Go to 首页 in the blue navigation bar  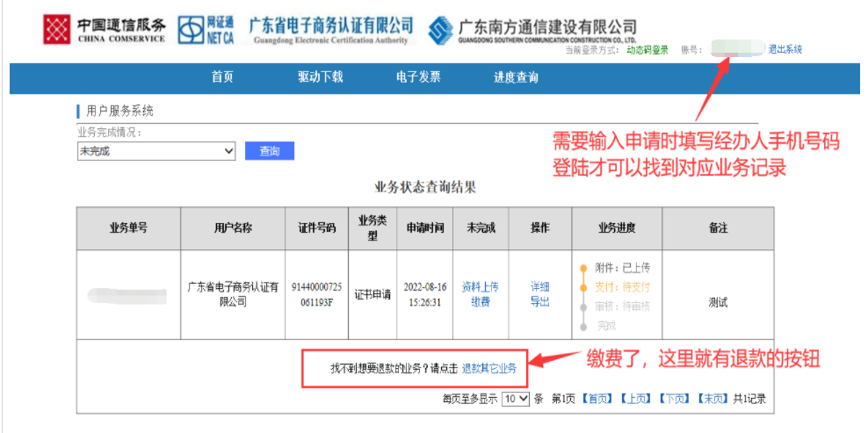(222, 77)
